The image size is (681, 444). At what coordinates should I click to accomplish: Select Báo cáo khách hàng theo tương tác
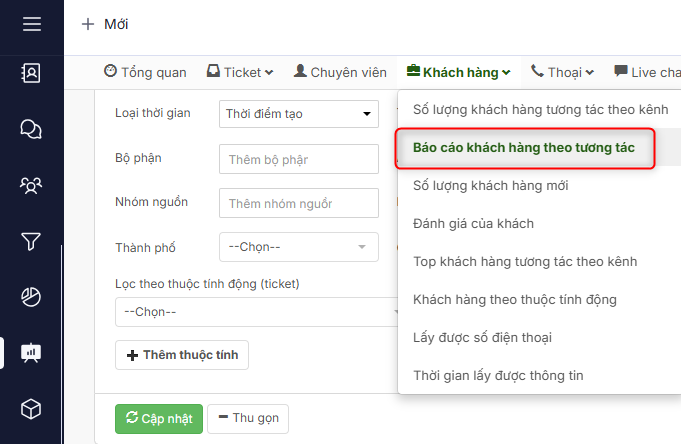[524, 148]
